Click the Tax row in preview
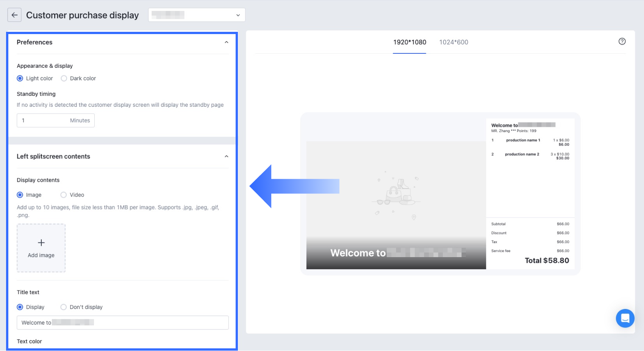The height and width of the screenshot is (351, 644). click(x=530, y=242)
